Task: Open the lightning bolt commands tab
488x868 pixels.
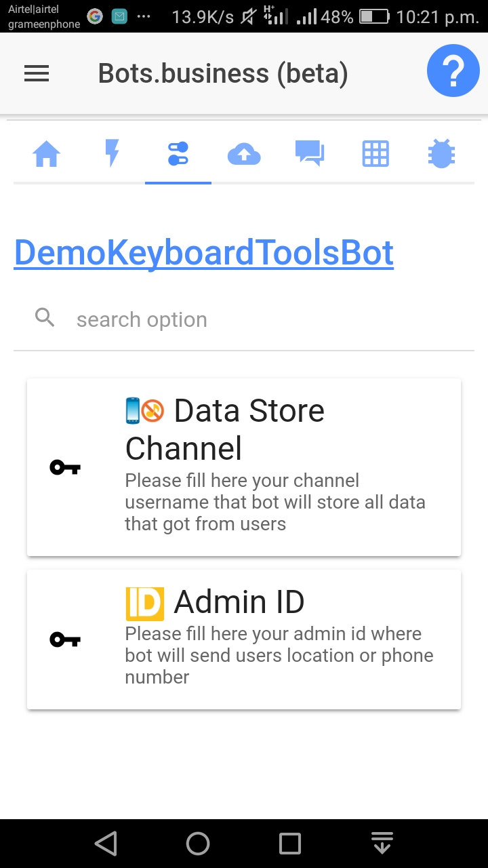Action: (x=112, y=153)
